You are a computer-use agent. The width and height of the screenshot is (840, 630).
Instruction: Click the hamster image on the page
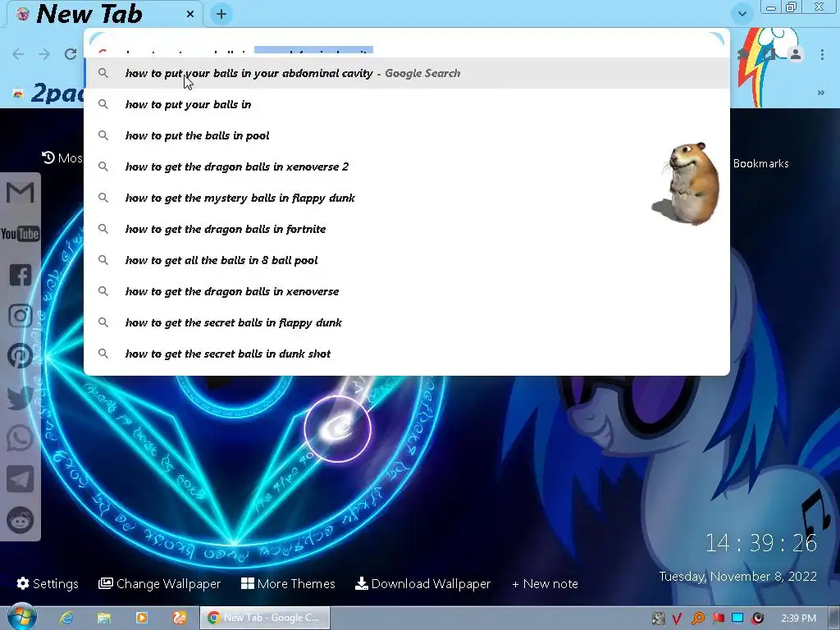pyautogui.click(x=687, y=184)
